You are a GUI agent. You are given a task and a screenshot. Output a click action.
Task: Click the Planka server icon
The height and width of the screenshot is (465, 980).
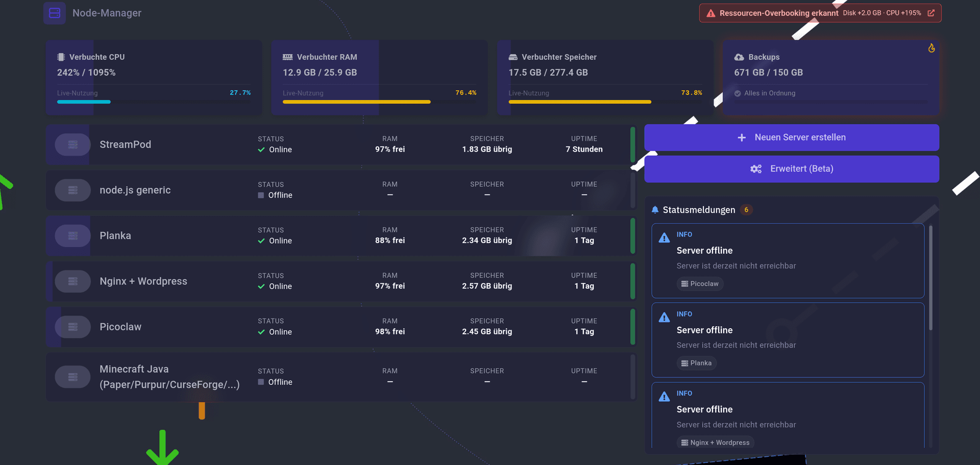point(73,236)
